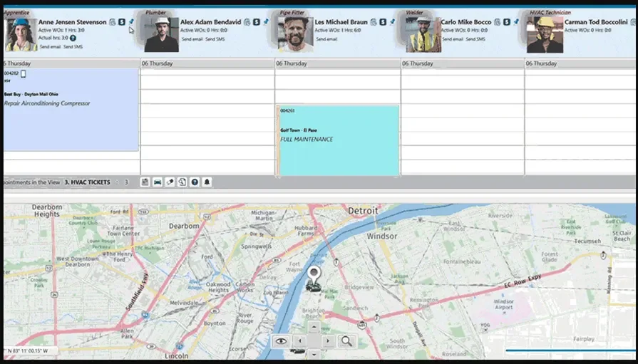Open Anne Jensen Stevenson's profile photo
Image resolution: width=638 pixels, height=364 pixels.
21,34
